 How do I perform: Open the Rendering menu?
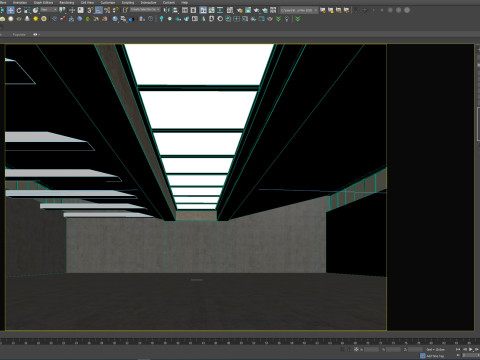(x=67, y=3)
